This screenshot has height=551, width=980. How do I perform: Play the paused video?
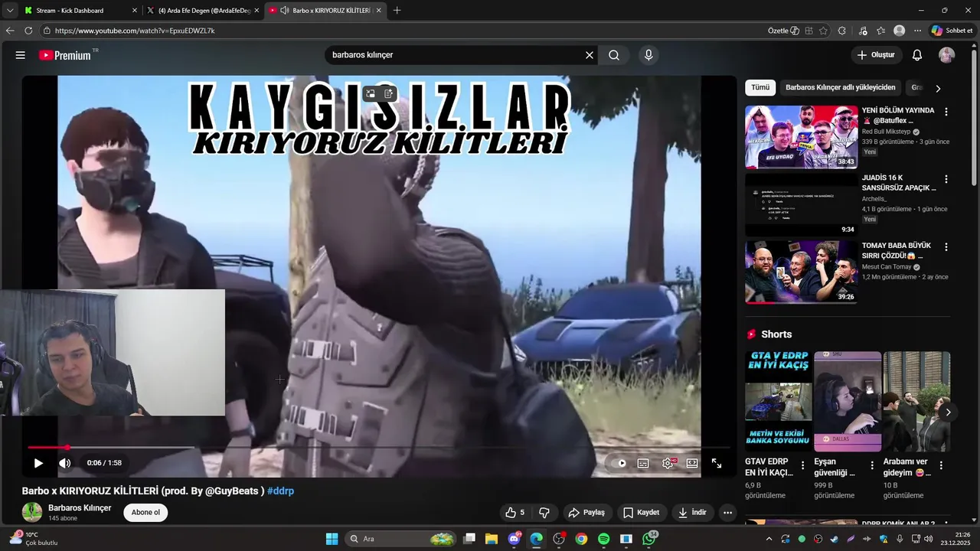(x=38, y=463)
